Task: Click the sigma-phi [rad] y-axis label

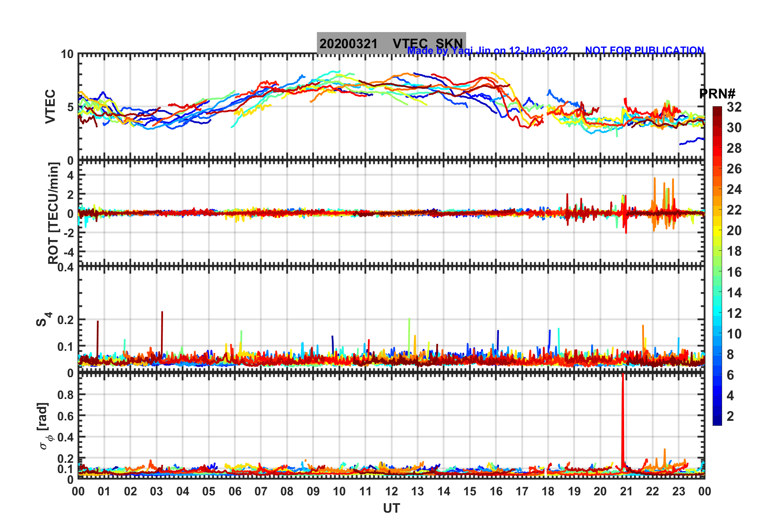Action: (44, 427)
